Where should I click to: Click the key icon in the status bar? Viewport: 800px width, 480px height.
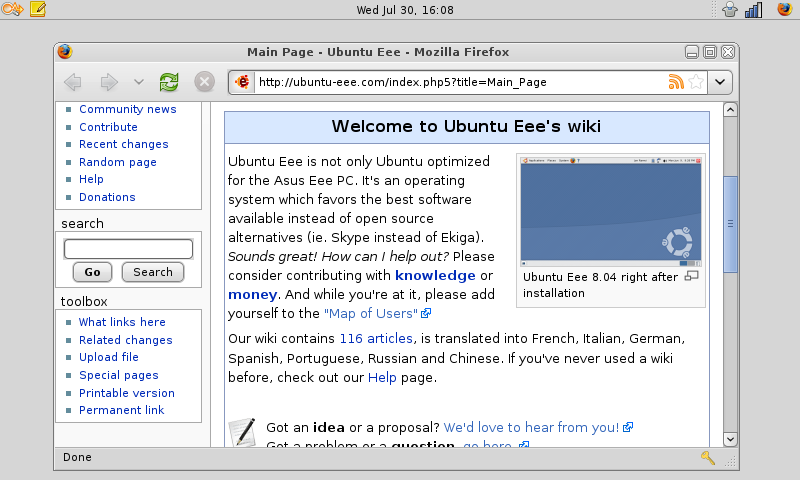pyautogui.click(x=708, y=458)
